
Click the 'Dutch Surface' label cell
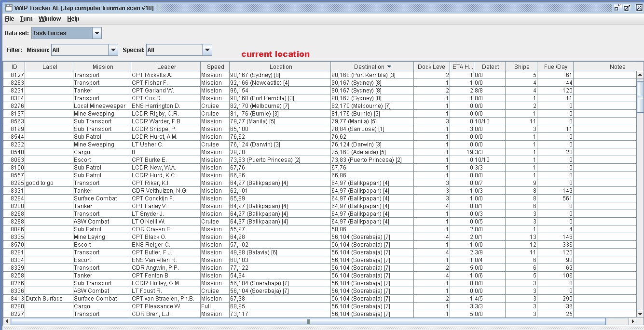point(49,299)
